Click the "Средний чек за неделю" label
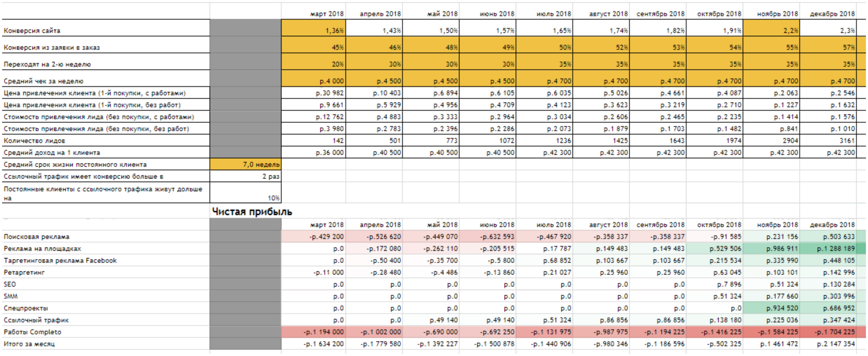 [43, 81]
